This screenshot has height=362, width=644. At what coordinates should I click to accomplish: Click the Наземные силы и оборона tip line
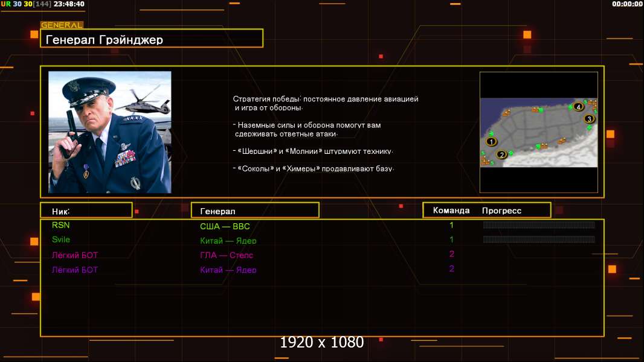pos(307,129)
